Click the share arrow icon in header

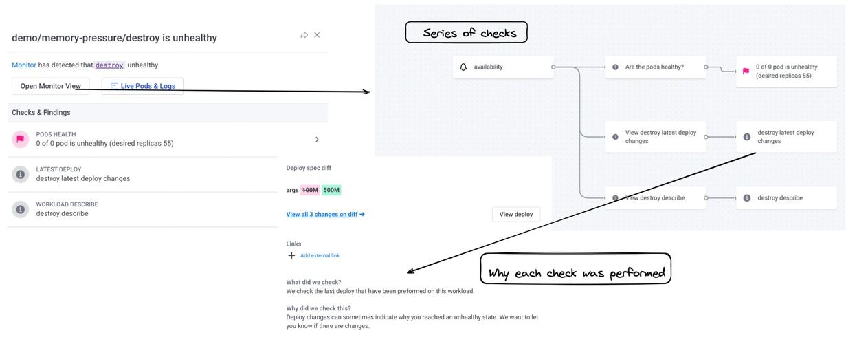304,35
